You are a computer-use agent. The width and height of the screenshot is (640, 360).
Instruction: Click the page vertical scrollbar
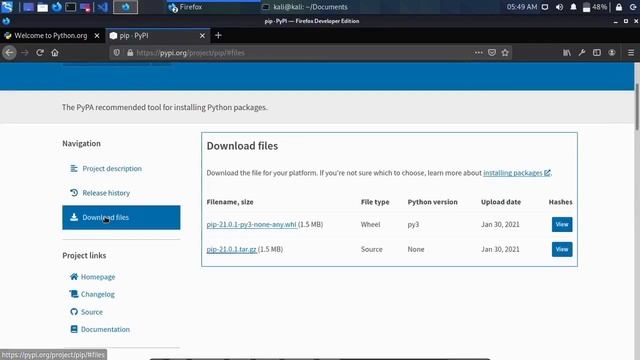[637, 108]
